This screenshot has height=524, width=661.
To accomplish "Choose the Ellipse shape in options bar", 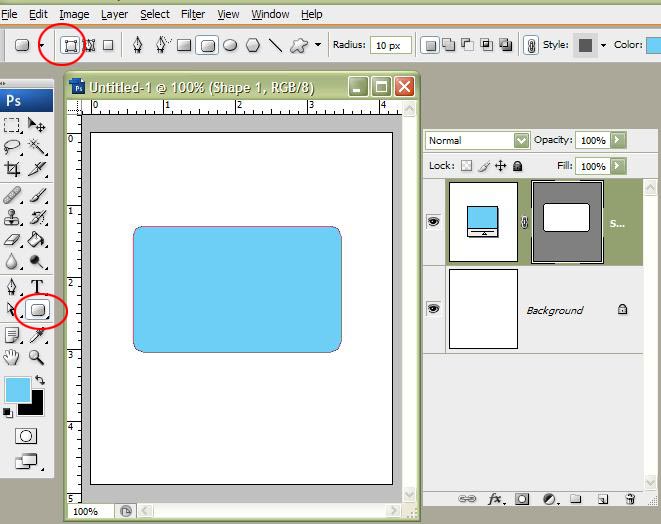I will 230,45.
